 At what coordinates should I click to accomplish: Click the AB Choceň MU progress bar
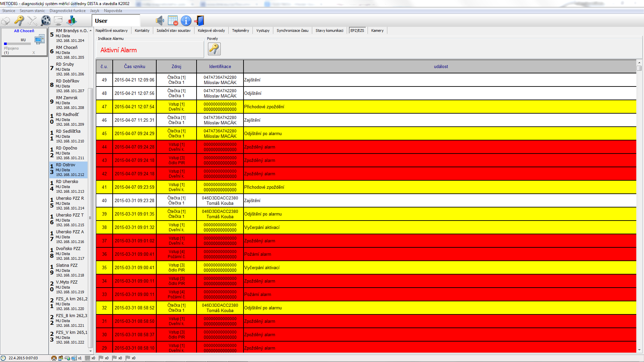point(17,44)
